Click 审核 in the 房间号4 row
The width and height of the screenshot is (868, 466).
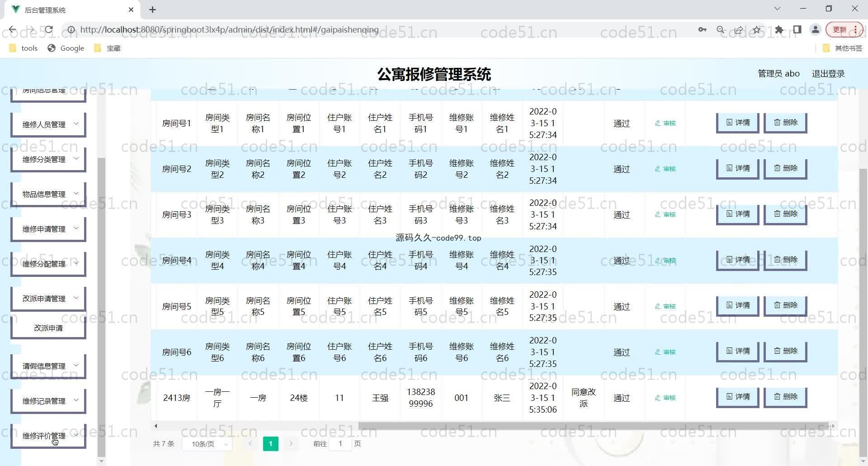tap(665, 261)
